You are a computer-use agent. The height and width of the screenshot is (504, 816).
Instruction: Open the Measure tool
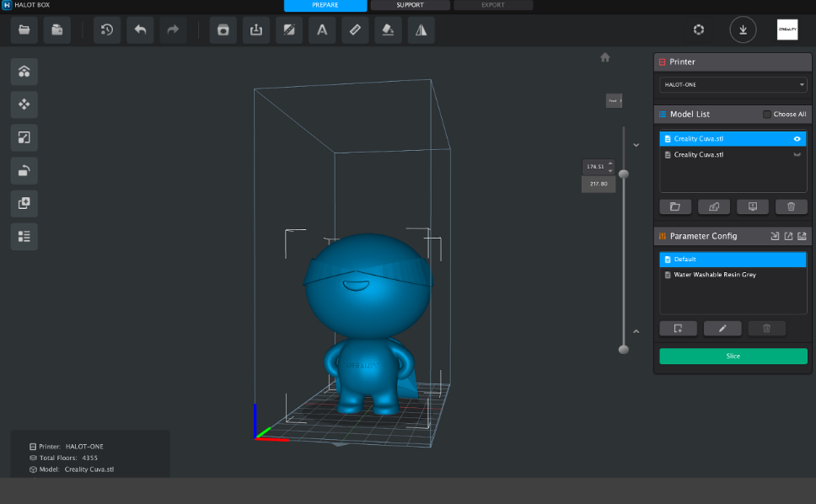click(354, 29)
